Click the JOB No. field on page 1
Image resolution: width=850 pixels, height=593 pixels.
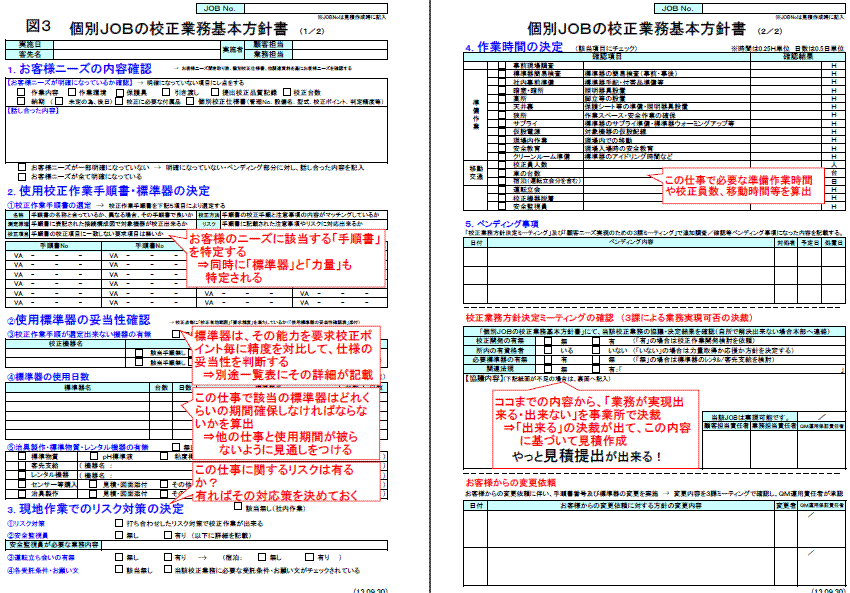click(x=315, y=8)
